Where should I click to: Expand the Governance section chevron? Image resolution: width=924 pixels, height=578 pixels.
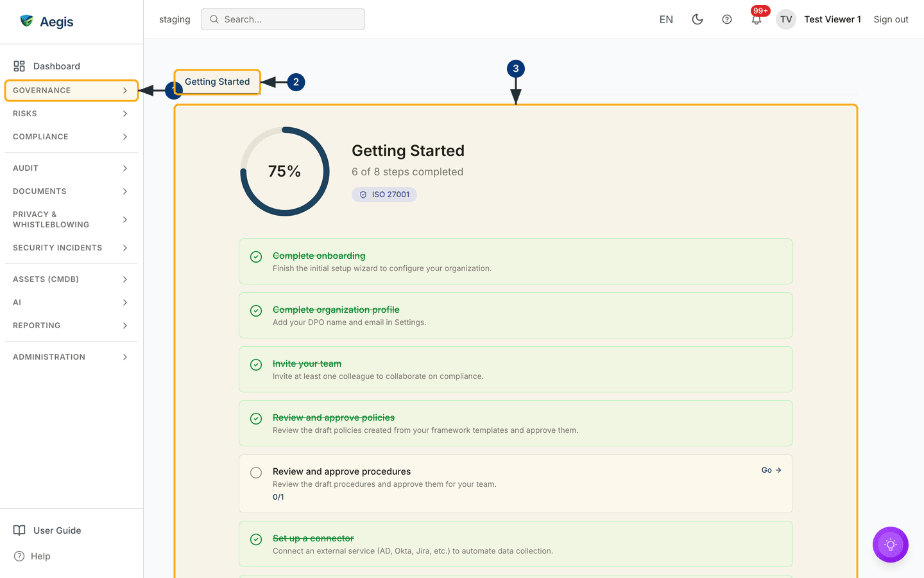[x=125, y=91]
